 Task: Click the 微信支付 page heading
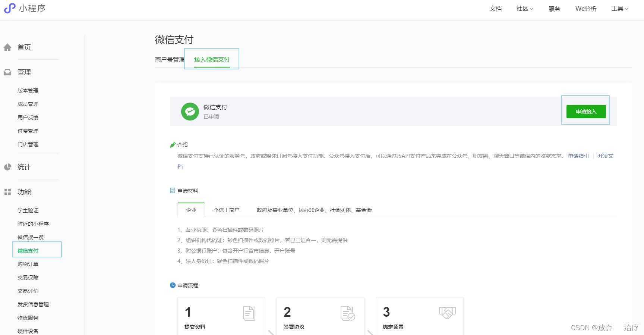[x=174, y=40]
